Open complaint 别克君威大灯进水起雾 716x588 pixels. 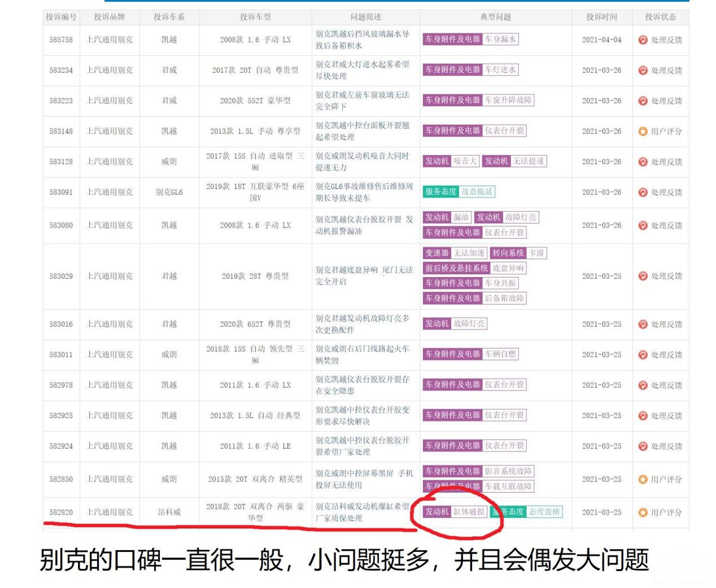(363, 70)
